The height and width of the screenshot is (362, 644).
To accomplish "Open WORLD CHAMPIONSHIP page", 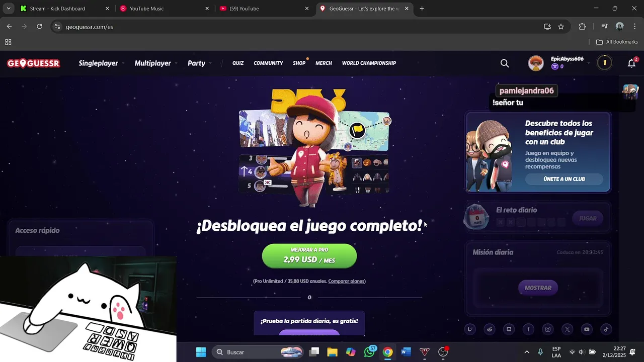I will coord(369,63).
